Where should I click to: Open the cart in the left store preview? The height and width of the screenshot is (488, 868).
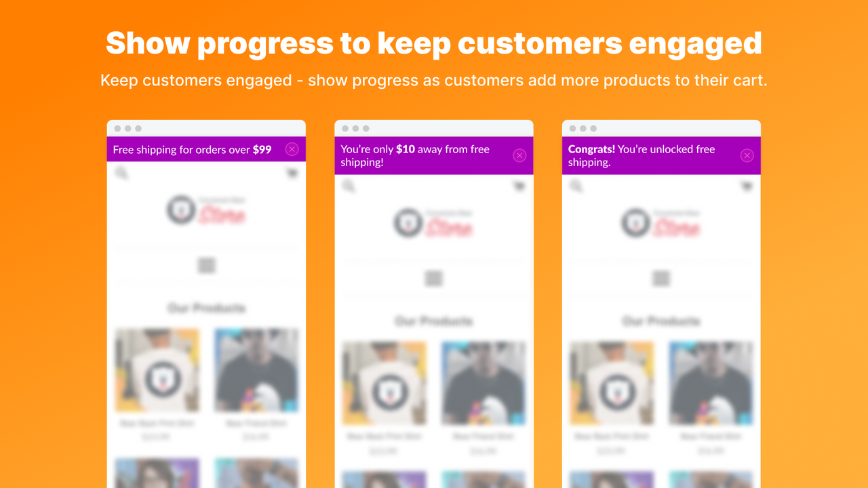coord(292,174)
